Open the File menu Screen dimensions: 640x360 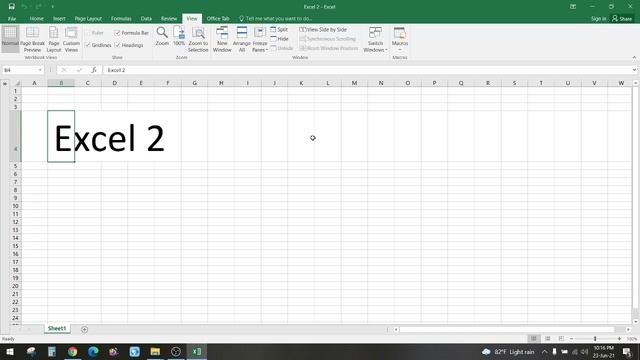point(12,18)
